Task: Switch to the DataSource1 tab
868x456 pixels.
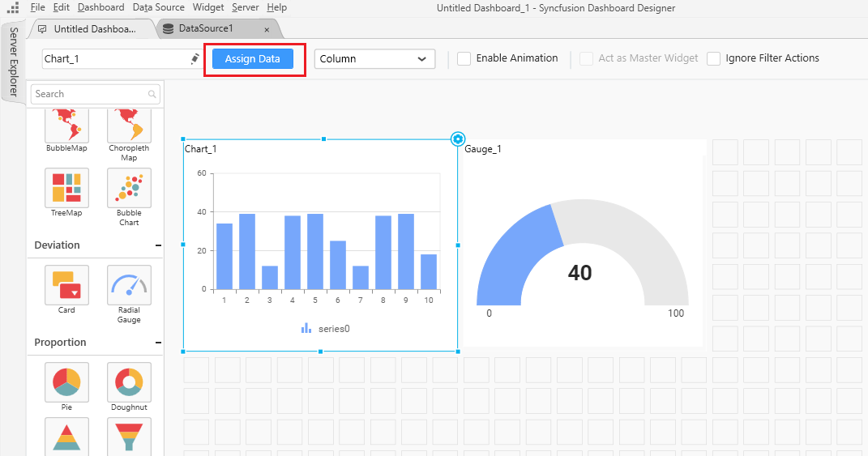Action: 206,29
